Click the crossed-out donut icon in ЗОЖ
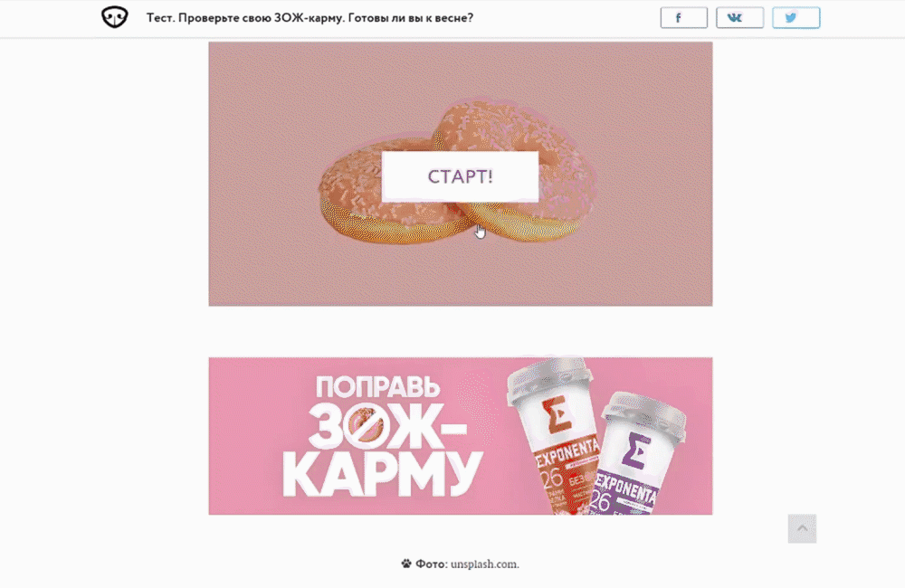 click(366, 426)
